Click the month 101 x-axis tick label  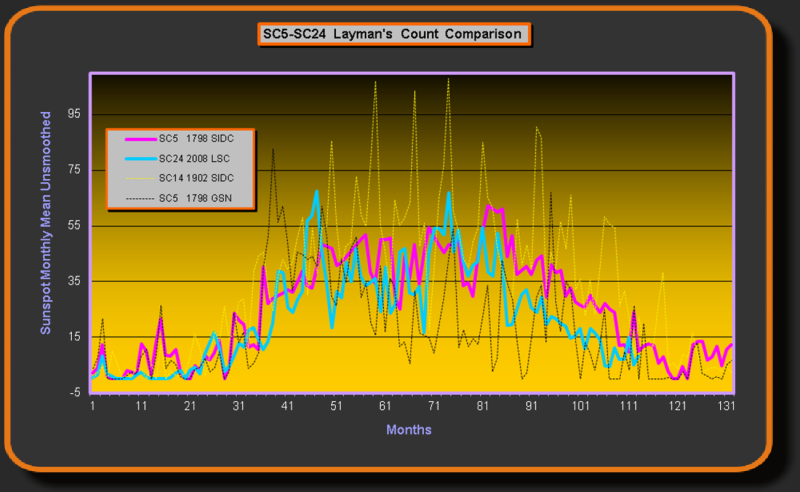(581, 407)
